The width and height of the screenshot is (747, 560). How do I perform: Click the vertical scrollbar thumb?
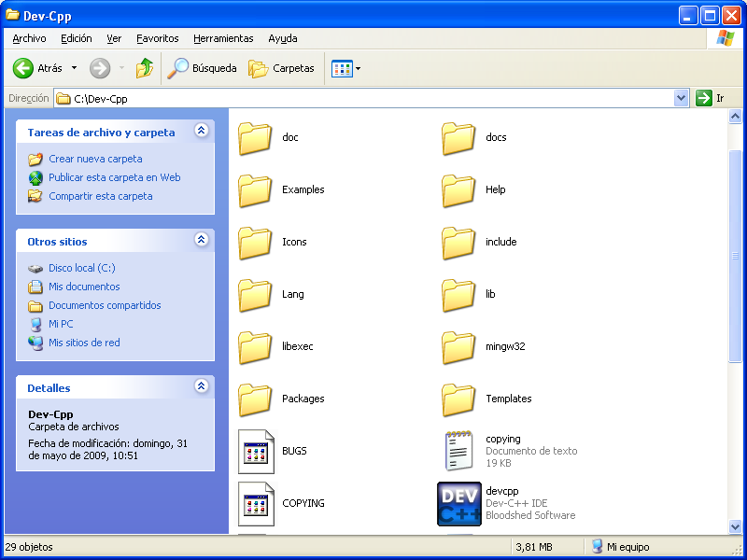click(735, 256)
